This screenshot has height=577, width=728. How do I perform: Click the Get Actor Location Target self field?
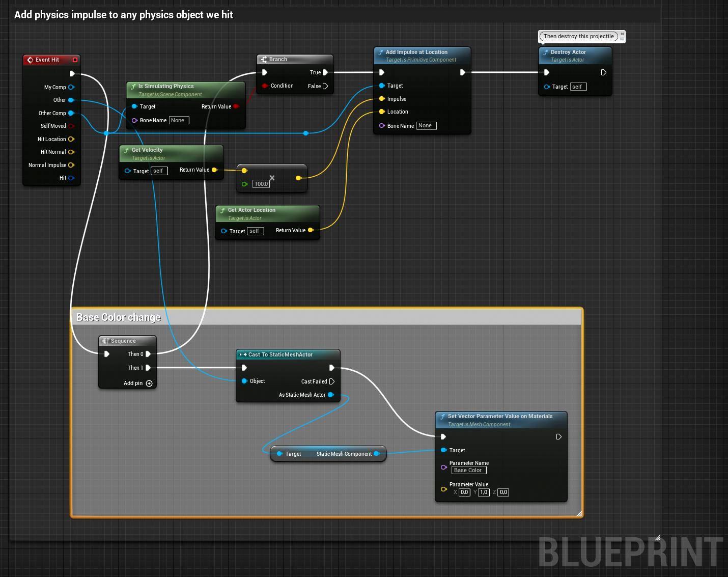[x=255, y=231]
